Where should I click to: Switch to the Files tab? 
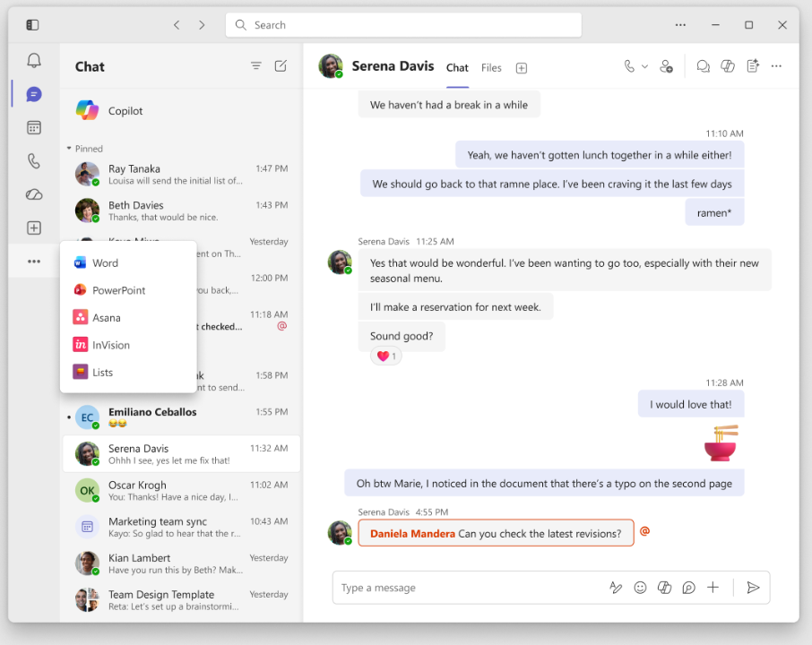[491, 68]
